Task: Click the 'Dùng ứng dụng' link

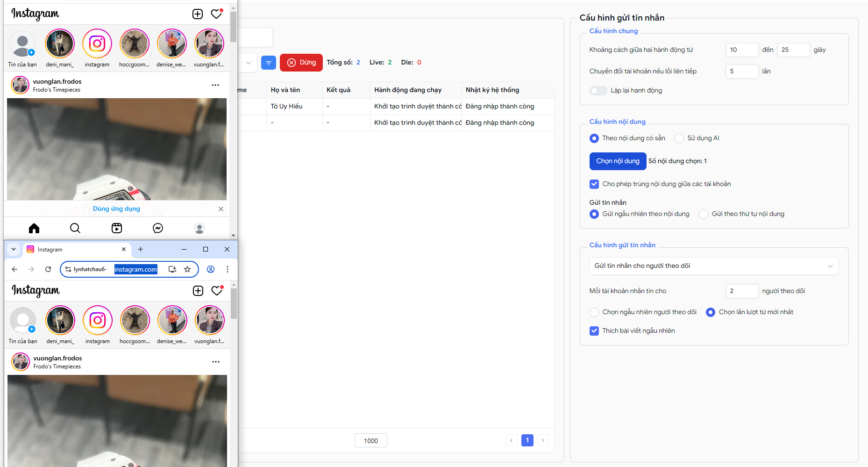Action: click(116, 209)
